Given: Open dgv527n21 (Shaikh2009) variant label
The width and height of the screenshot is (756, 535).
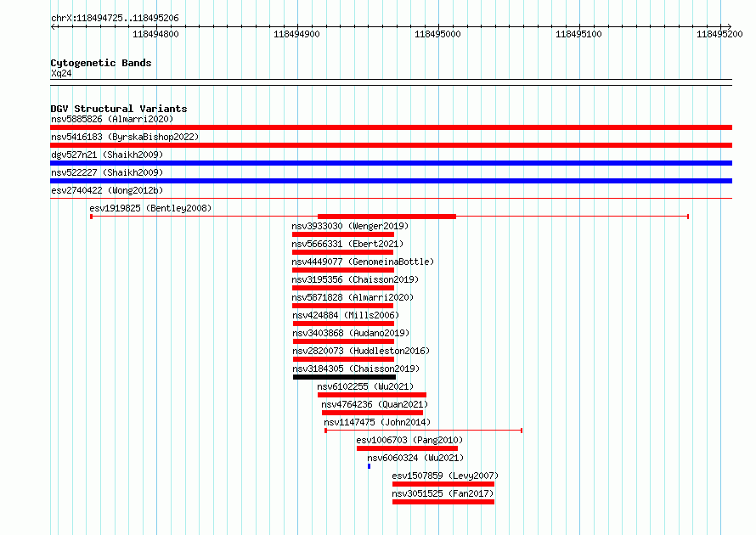Looking at the screenshot, I should point(107,155).
